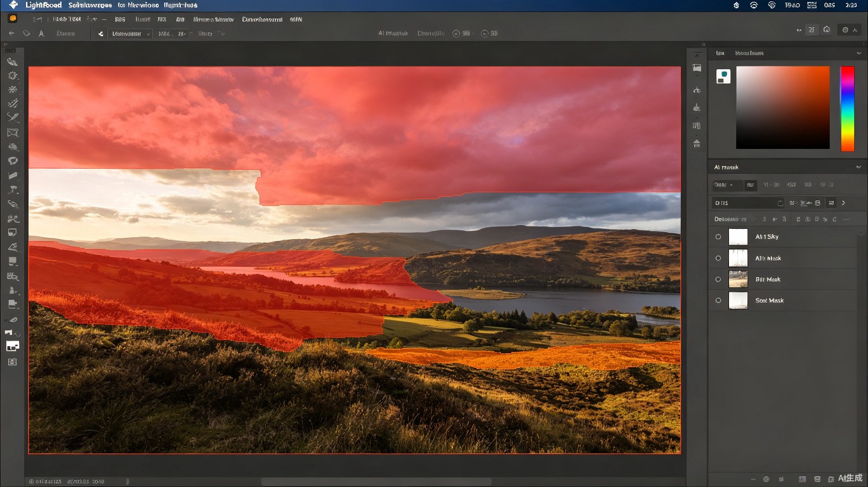This screenshot has height=487, width=868.
Task: Select the tag-shaped icon beside the back arrow
Action: (27, 33)
